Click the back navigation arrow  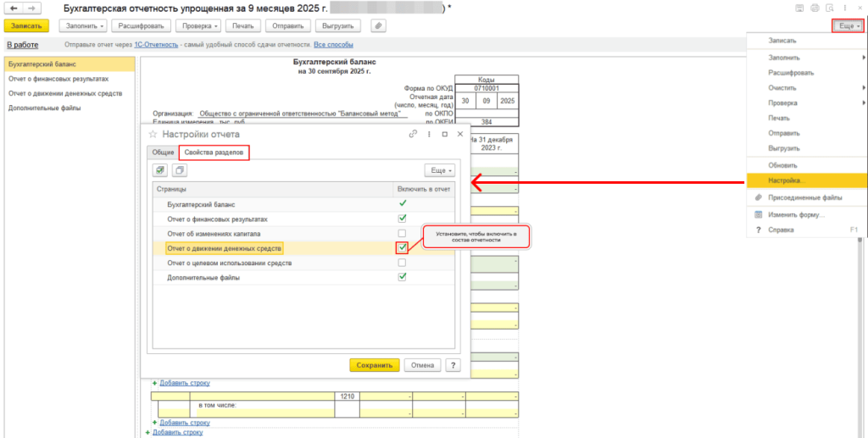pos(14,8)
